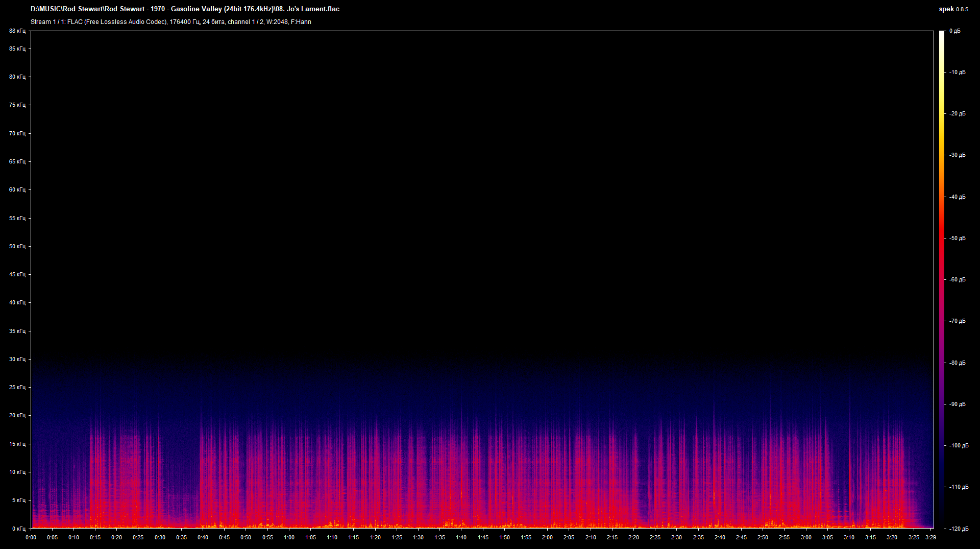This screenshot has height=549, width=980.
Task: Click the 88 кГц frequency axis label
Action: pos(17,31)
